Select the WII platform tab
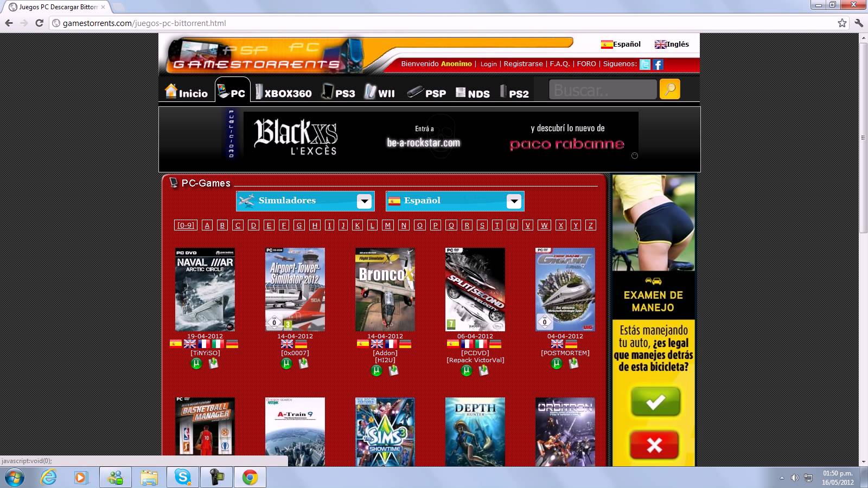The image size is (868, 488). 380,92
